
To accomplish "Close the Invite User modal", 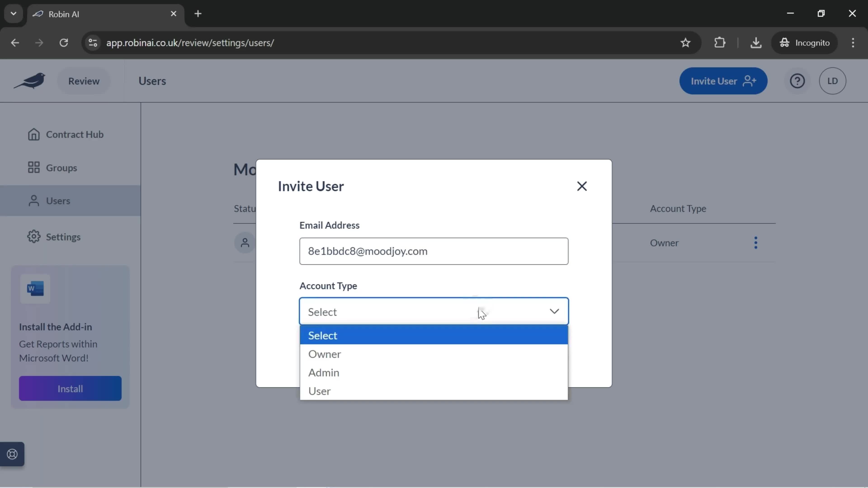I will point(582,185).
